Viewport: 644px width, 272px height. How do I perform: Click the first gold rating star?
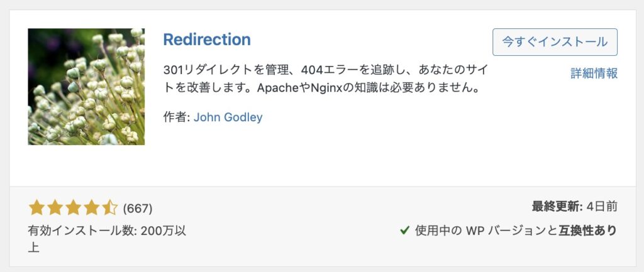(36, 208)
